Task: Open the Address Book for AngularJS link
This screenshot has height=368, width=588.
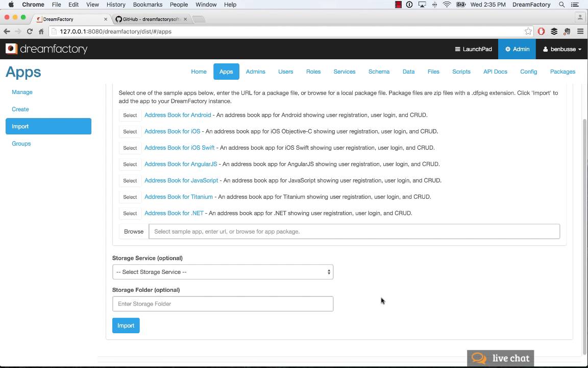Action: click(181, 164)
